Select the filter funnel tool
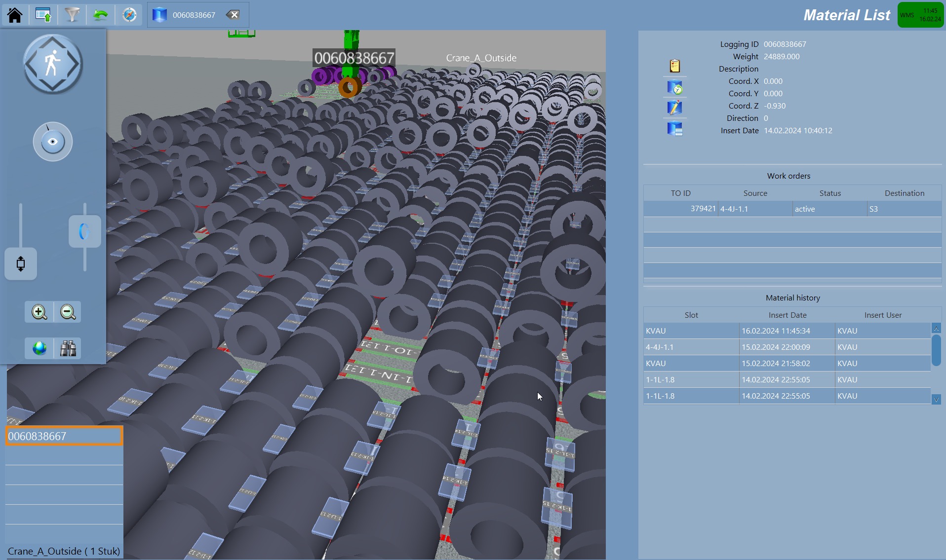Viewport: 946px width, 560px height. (x=72, y=14)
